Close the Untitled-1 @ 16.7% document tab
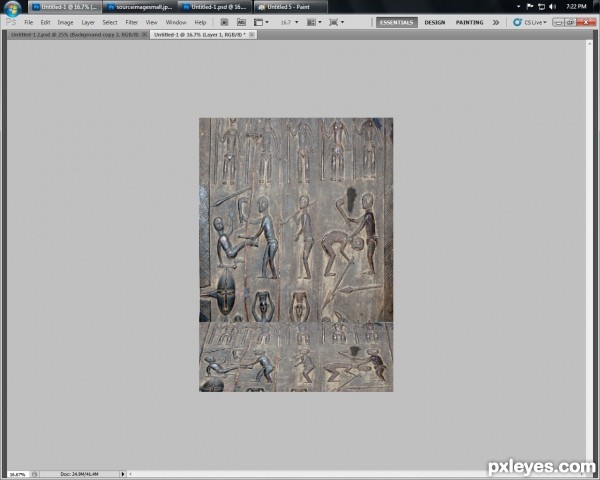This screenshot has width=600, height=480. point(251,34)
